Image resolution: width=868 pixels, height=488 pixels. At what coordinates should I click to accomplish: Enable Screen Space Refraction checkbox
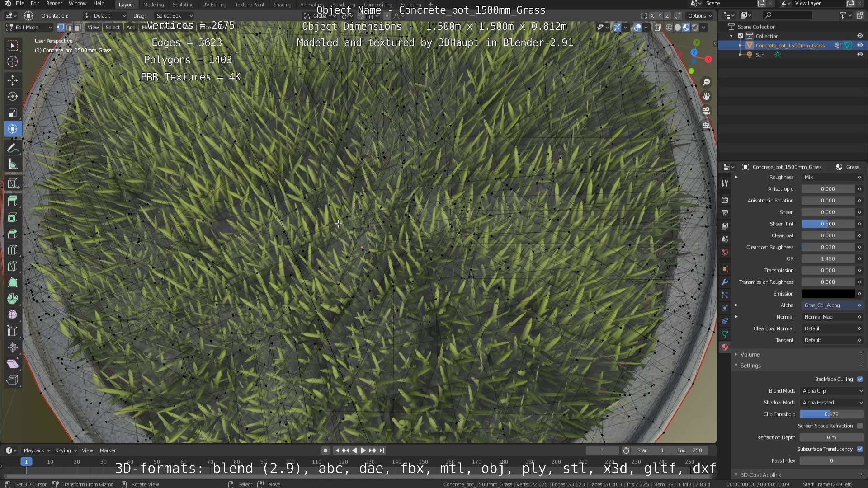point(860,426)
